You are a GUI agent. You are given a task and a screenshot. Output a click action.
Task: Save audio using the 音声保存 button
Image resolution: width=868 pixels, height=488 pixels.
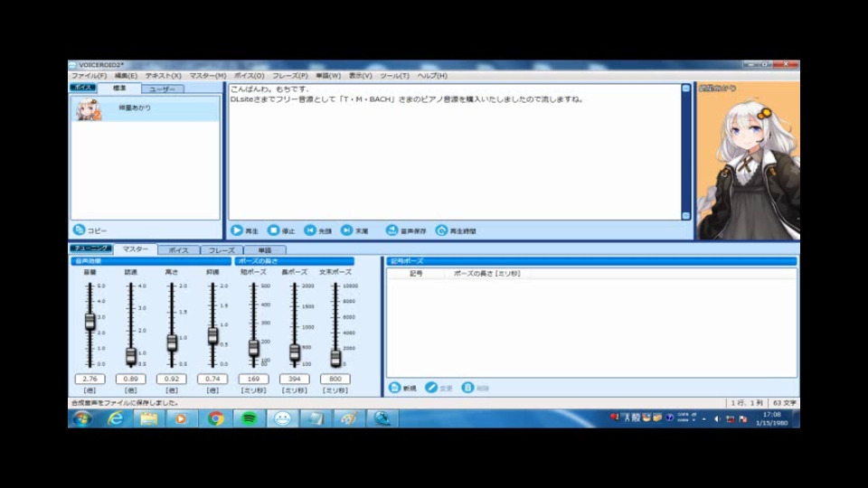pos(406,230)
